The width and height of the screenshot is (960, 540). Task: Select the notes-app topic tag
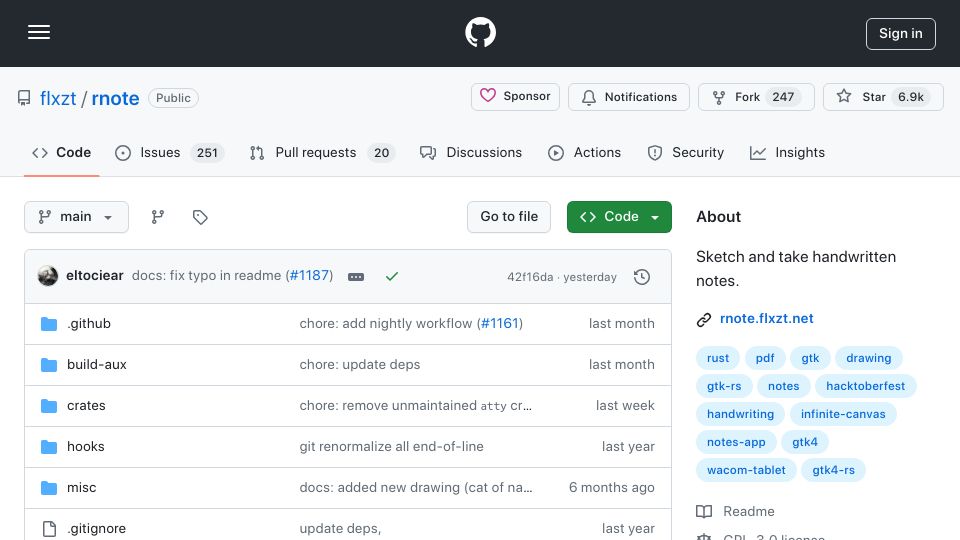point(736,442)
